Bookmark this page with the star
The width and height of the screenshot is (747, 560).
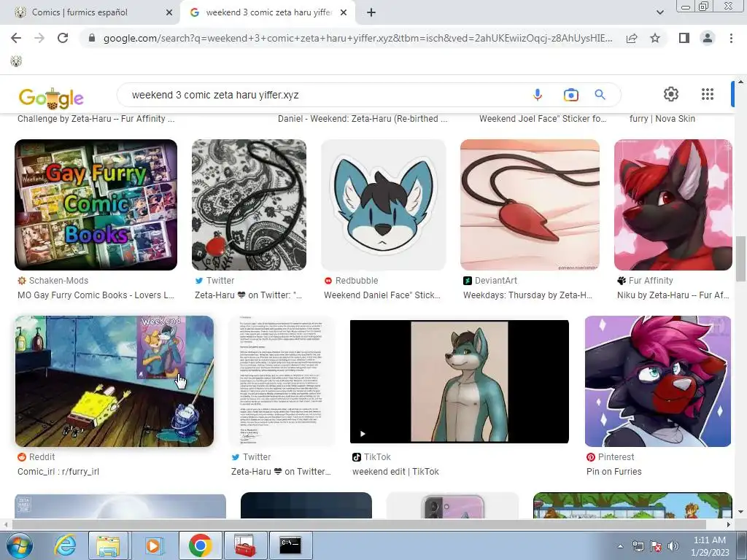[x=655, y=38]
